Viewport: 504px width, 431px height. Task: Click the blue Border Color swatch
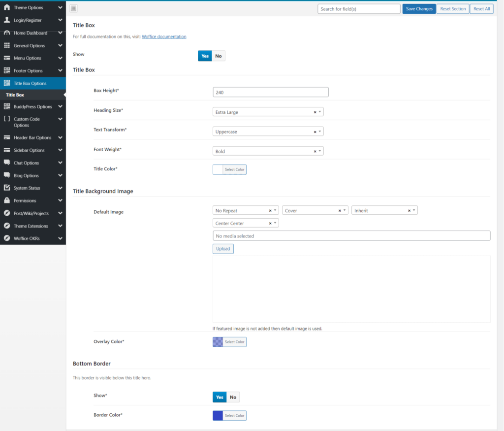pyautogui.click(x=218, y=416)
